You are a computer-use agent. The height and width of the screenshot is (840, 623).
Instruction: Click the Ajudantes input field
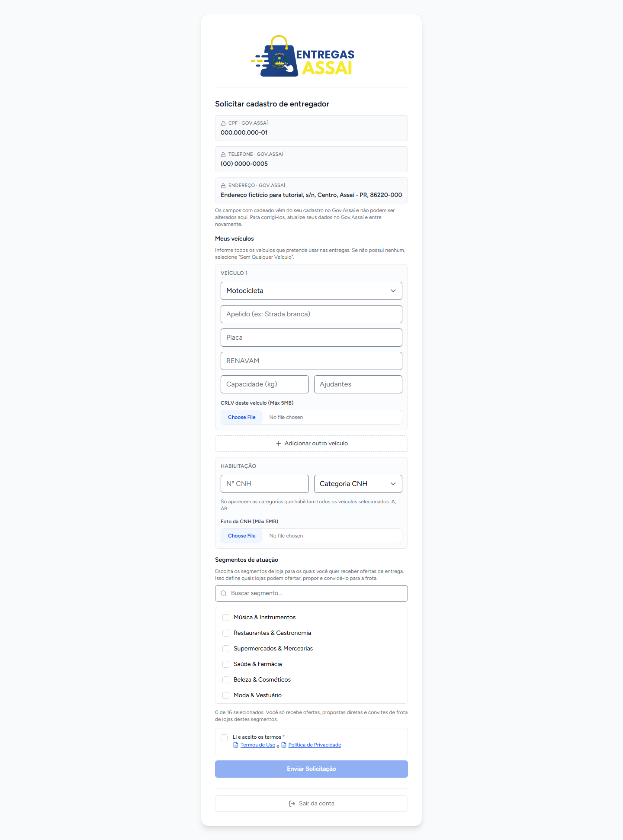tap(358, 384)
